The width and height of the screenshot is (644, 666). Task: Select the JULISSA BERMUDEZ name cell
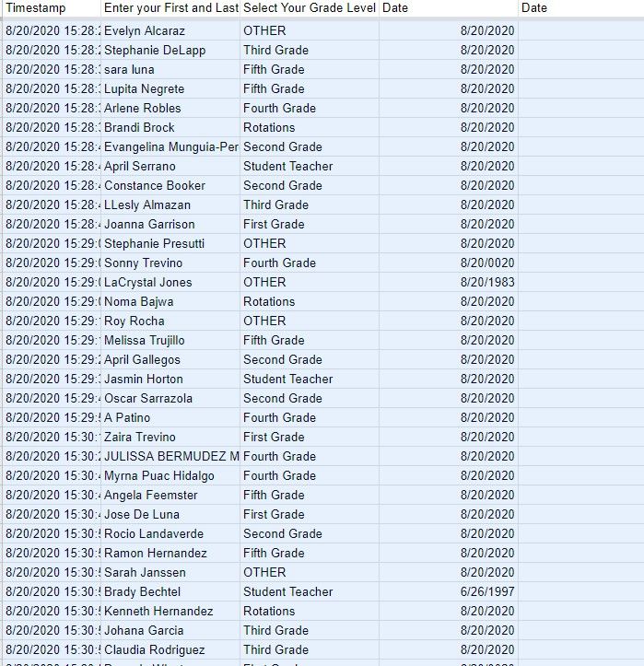[170, 456]
